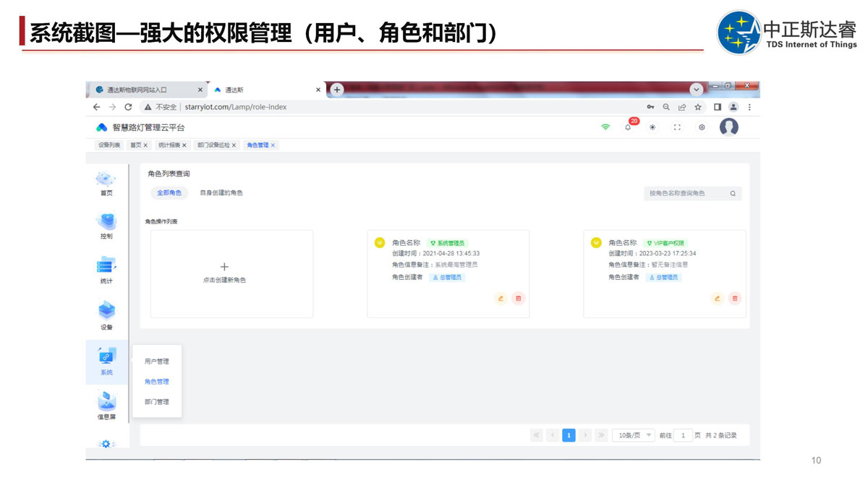Open 统计 in the left sidebar
868x488 pixels.
106,270
